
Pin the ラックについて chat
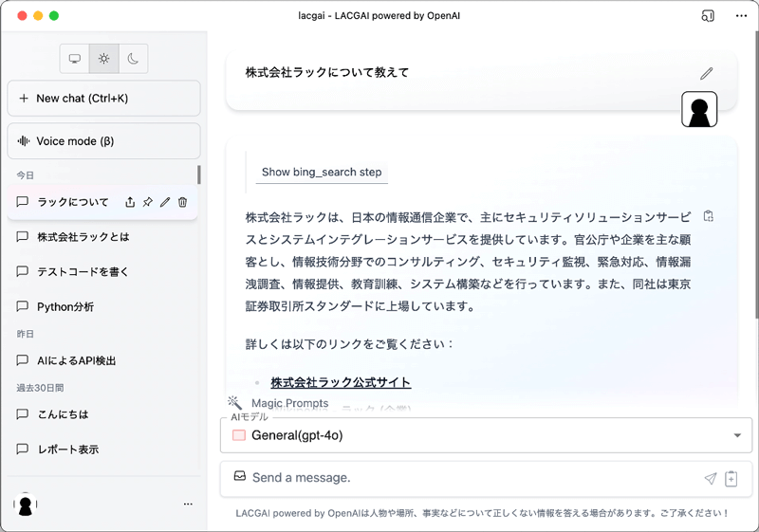[148, 202]
